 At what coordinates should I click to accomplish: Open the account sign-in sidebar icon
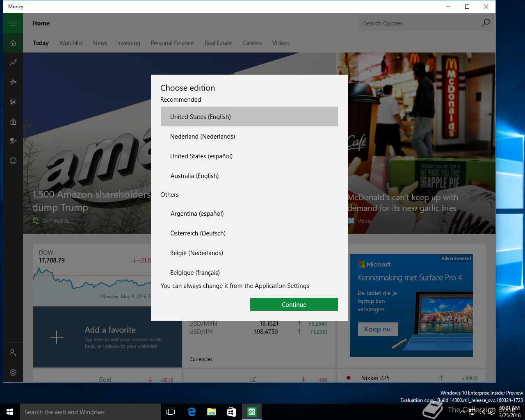point(13,352)
